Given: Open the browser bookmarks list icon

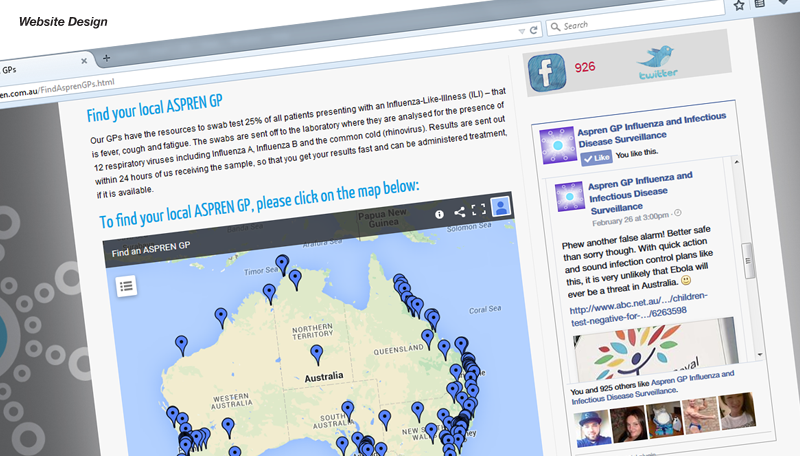Looking at the screenshot, I should [760, 4].
